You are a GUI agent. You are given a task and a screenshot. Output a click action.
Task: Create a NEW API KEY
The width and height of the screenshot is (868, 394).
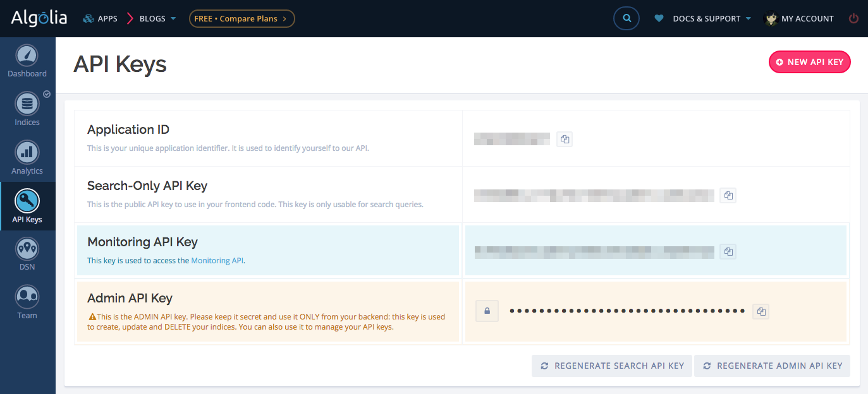pyautogui.click(x=809, y=63)
